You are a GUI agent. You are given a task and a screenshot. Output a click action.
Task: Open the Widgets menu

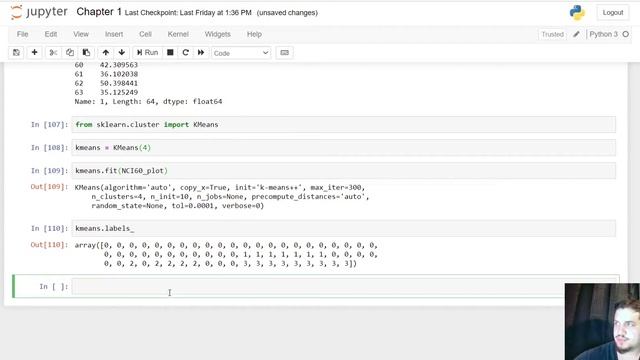pos(218,34)
